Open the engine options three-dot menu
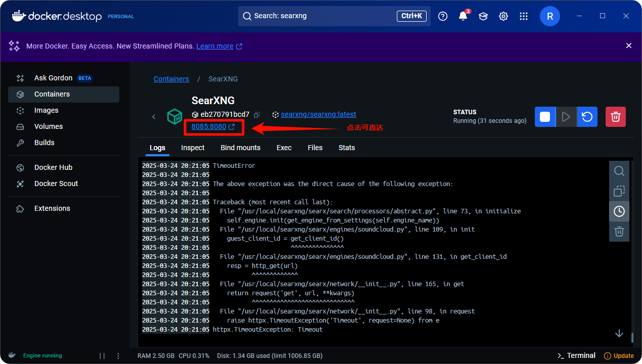The image size is (642, 364). (118, 355)
